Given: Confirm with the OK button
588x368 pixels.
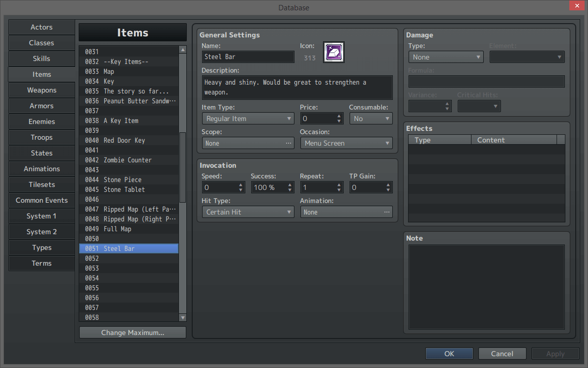Looking at the screenshot, I should point(449,354).
